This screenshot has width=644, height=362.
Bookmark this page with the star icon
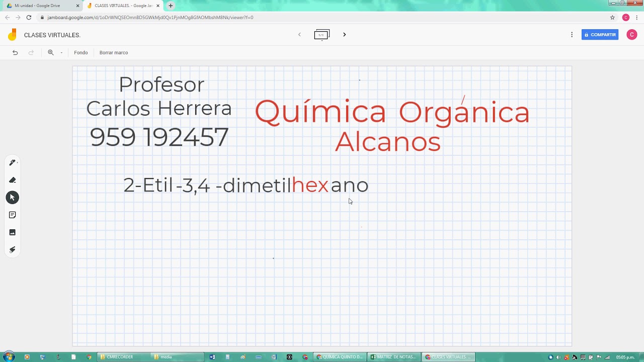[x=612, y=18]
